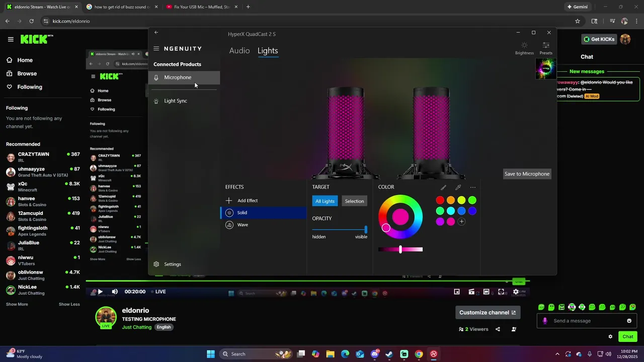644x362 pixels.
Task: Open Kick sidebar hamburger menu
Action: pos(11,39)
